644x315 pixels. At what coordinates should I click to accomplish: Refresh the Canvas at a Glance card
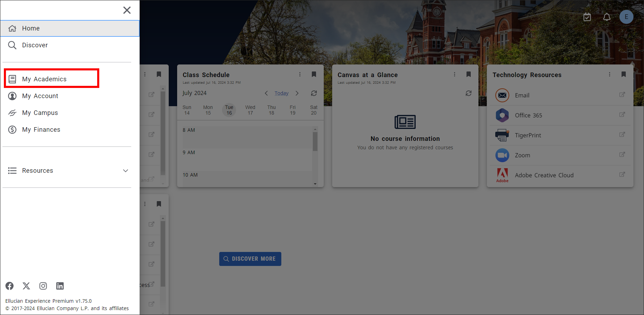pos(468,93)
